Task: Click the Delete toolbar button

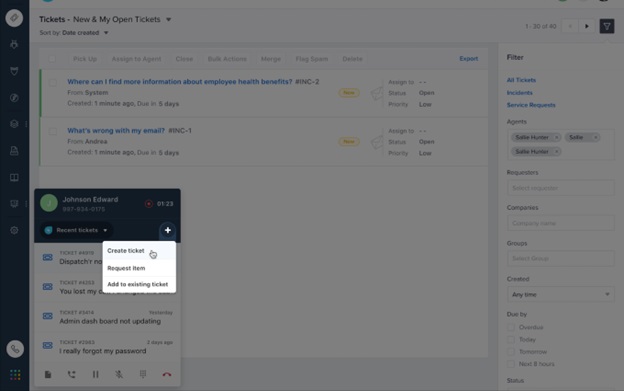Action: tap(352, 59)
